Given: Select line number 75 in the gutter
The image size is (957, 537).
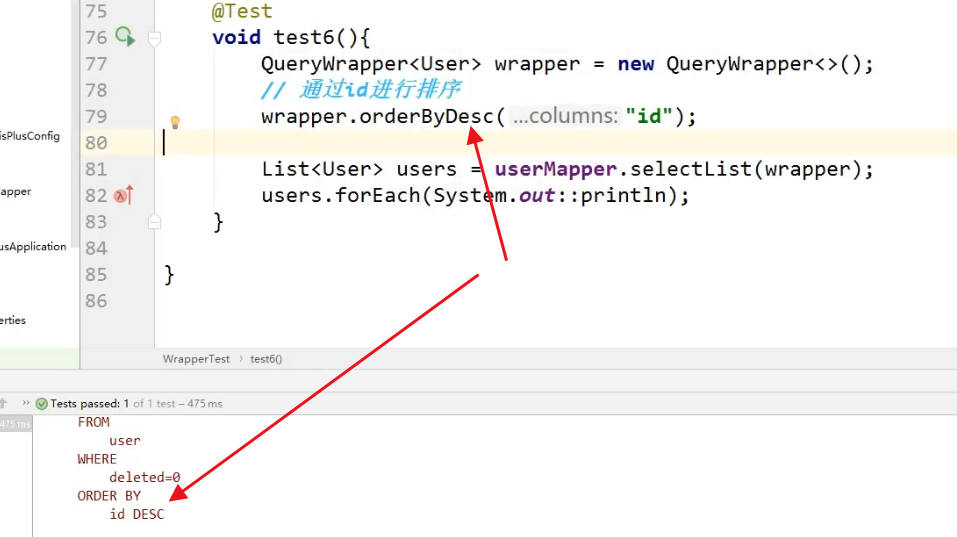Looking at the screenshot, I should pyautogui.click(x=96, y=11).
